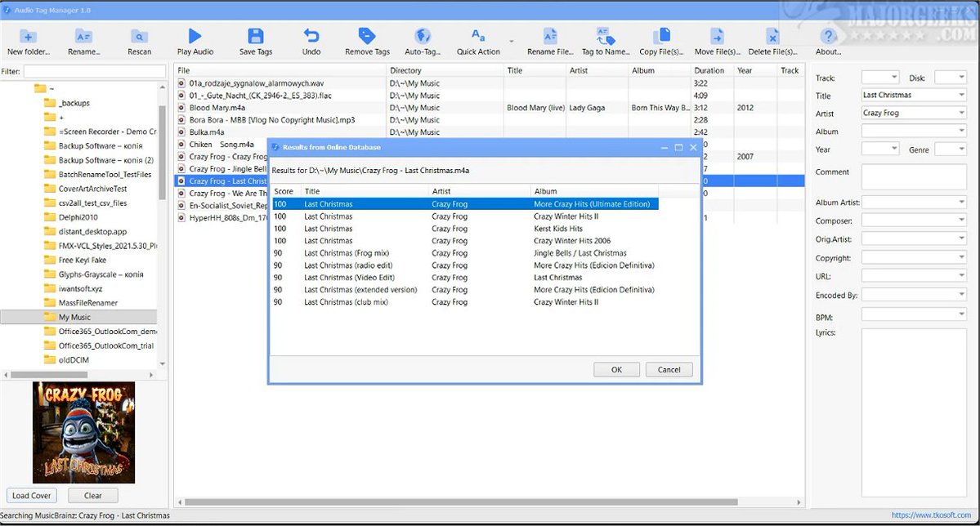Click the Filter input field
The width and height of the screenshot is (980, 526).
point(94,71)
